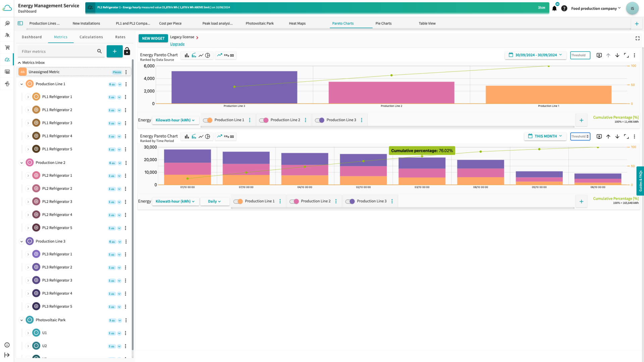Toggle Production Line 3 in top chart

click(320, 120)
